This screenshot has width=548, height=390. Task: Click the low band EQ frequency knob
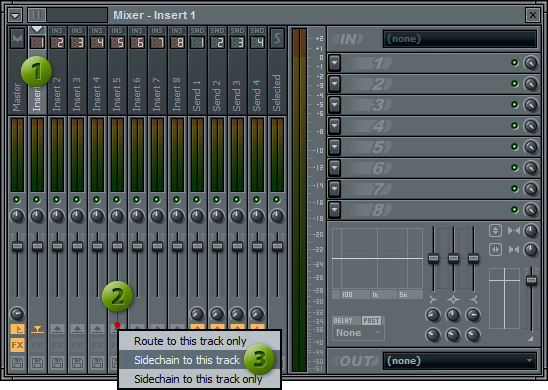point(433,315)
